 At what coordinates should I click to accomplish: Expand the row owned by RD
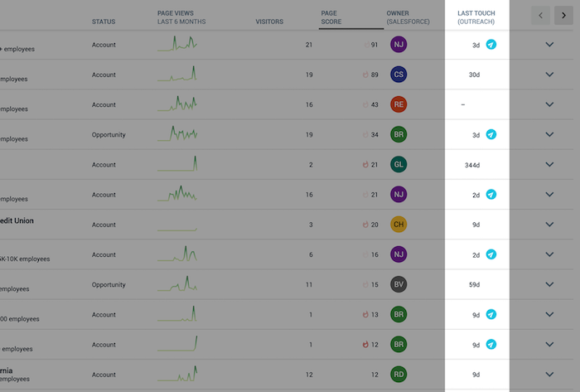point(549,375)
